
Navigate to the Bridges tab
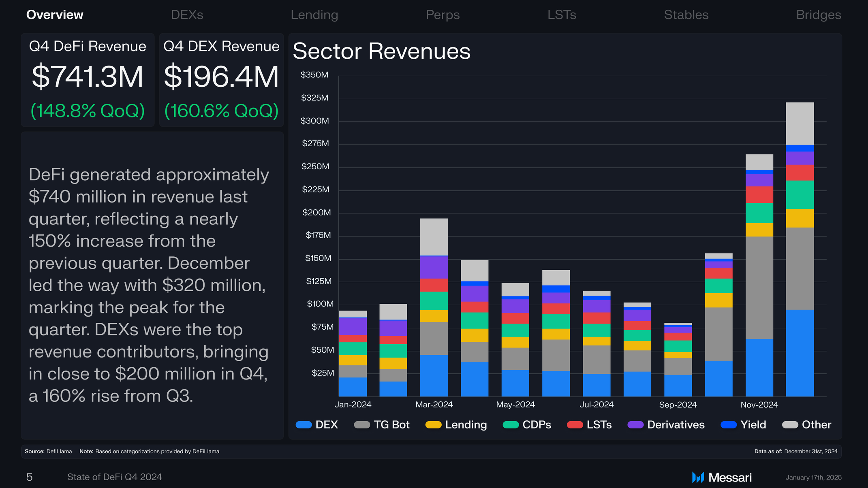click(x=818, y=15)
